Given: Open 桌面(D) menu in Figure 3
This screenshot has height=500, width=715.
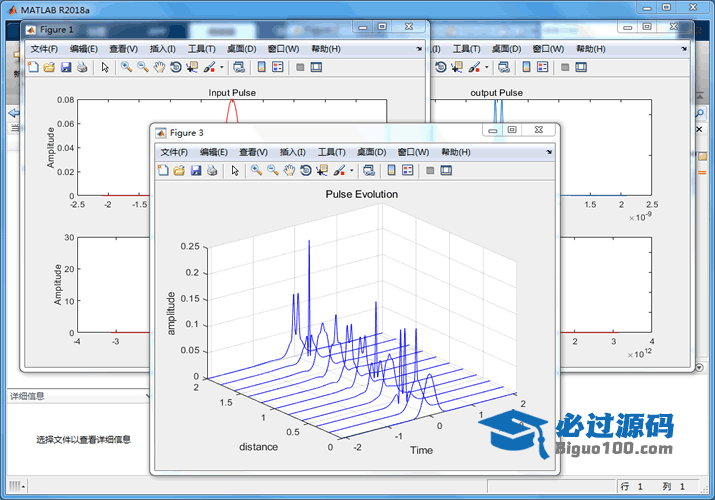Looking at the screenshot, I should click(x=372, y=152).
